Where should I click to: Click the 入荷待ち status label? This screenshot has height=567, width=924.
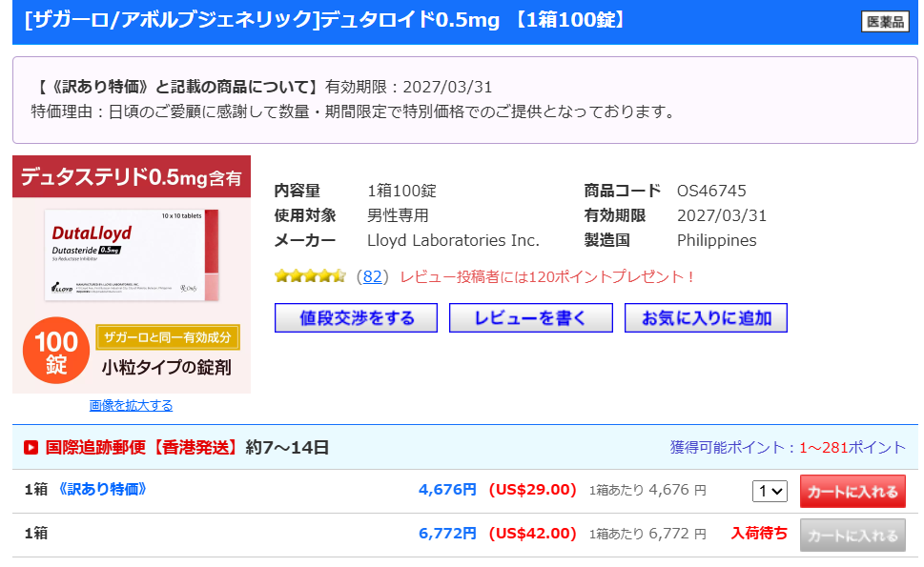tap(759, 534)
